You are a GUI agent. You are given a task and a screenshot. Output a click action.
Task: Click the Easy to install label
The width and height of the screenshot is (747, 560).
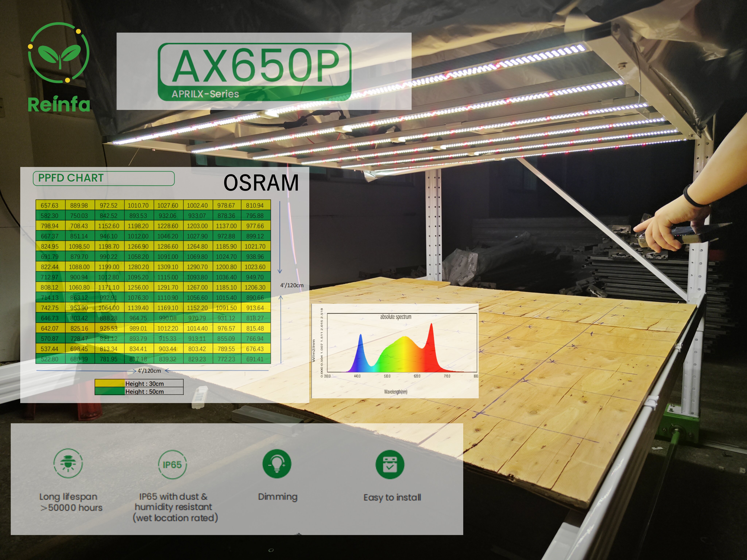[392, 497]
